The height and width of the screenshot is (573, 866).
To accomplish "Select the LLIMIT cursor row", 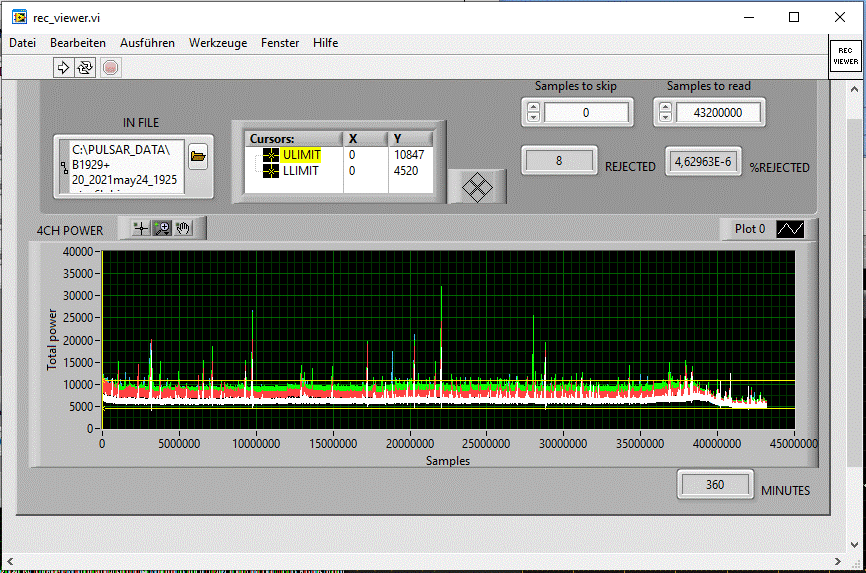I will coord(338,171).
